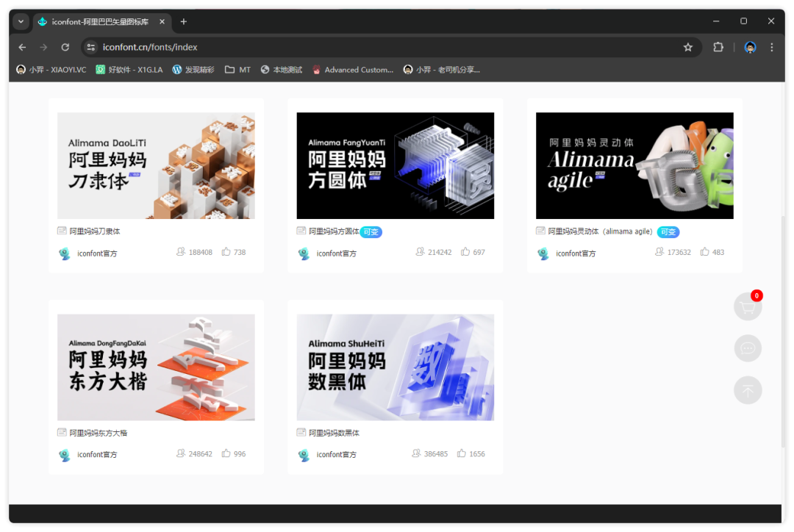Viewport: 794px width, 532px height.
Task: Click the like icon on 阿里妈妈灵动体 card
Action: click(x=704, y=251)
